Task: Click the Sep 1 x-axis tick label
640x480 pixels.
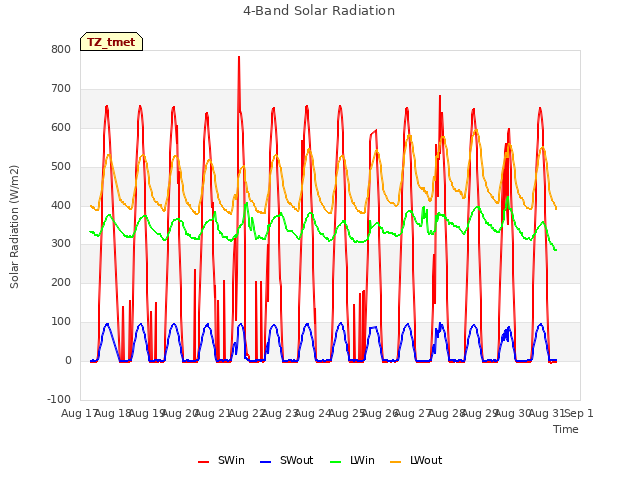Action: point(579,413)
